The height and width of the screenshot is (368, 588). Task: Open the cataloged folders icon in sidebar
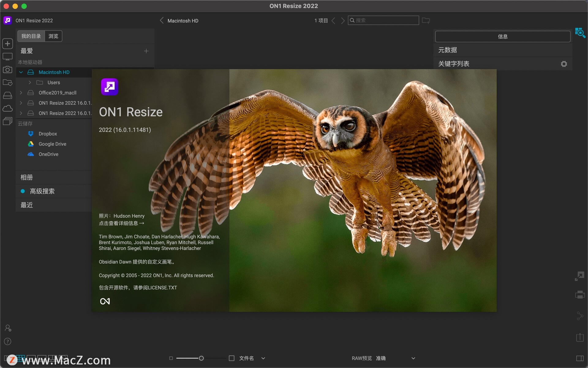click(x=8, y=83)
